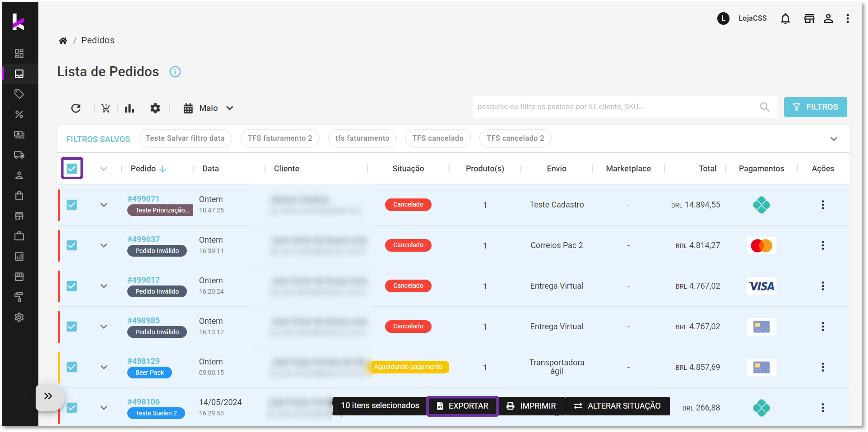Expand details of order #499071
The width and height of the screenshot is (868, 432).
click(x=104, y=205)
